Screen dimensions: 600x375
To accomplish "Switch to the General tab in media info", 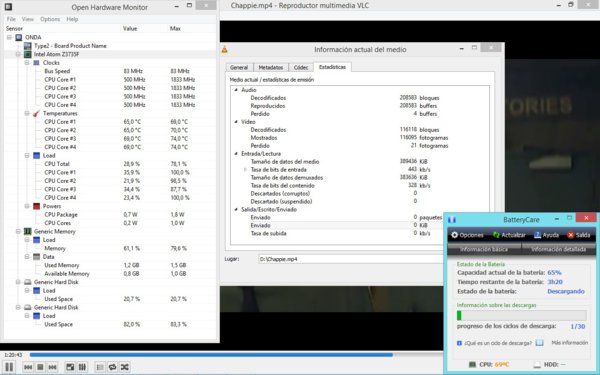I will click(239, 67).
